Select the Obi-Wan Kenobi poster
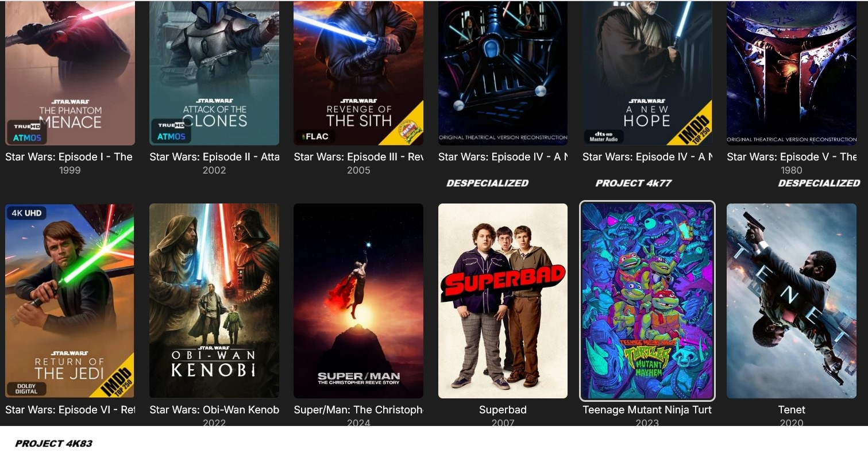Screen dimensions: 868x453 click(214, 301)
